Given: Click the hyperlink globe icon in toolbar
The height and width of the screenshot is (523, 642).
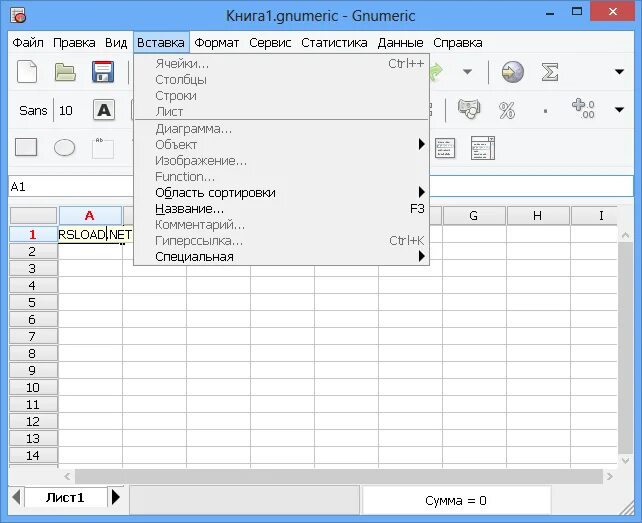Looking at the screenshot, I should (x=513, y=72).
